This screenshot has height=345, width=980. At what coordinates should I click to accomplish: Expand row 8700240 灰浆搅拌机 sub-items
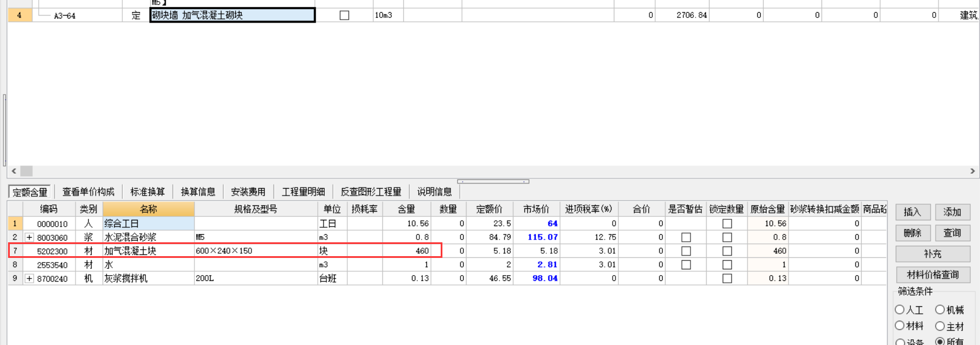(29, 279)
